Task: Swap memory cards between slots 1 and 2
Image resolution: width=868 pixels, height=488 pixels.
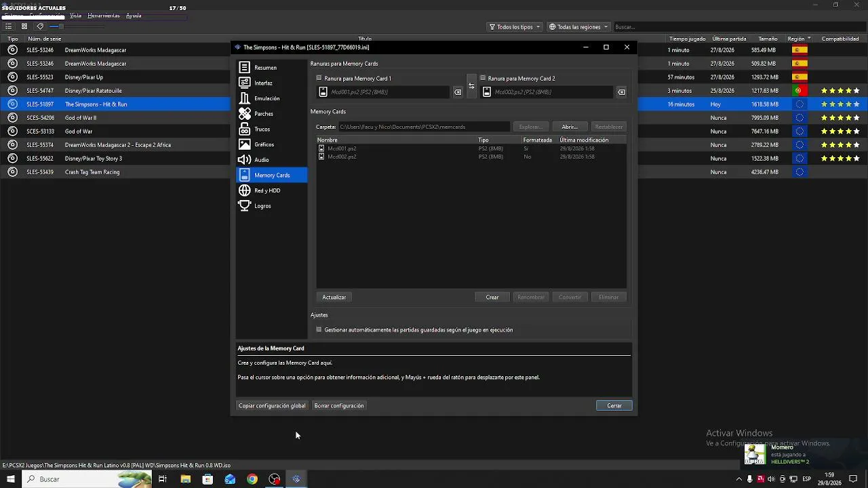Action: pyautogui.click(x=471, y=86)
